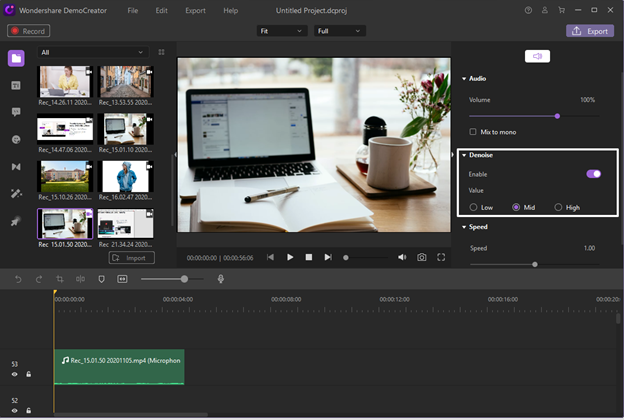Open the Fit zoom dropdown
The width and height of the screenshot is (624, 420).
pos(281,31)
